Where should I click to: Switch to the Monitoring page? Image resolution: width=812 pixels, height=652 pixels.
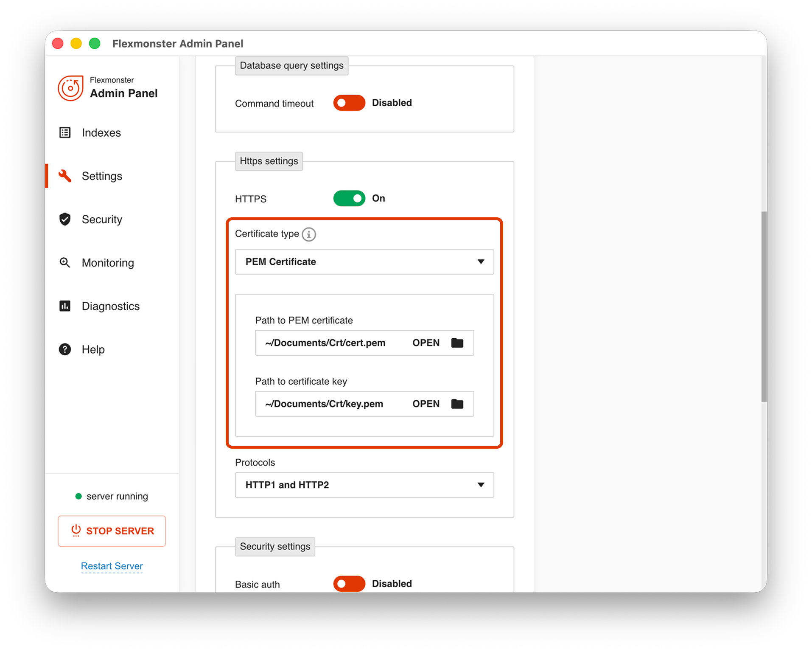pos(108,262)
